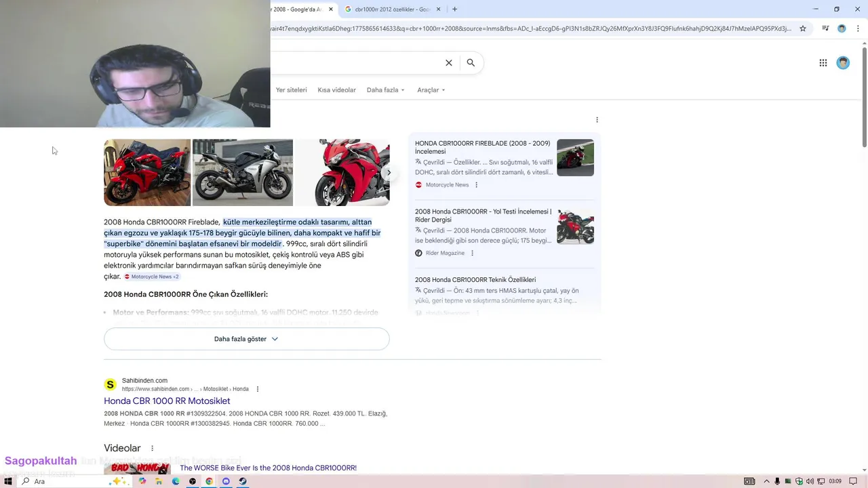Open Copilot from the taskbar
Viewport: 868px width, 488px height.
142,481
